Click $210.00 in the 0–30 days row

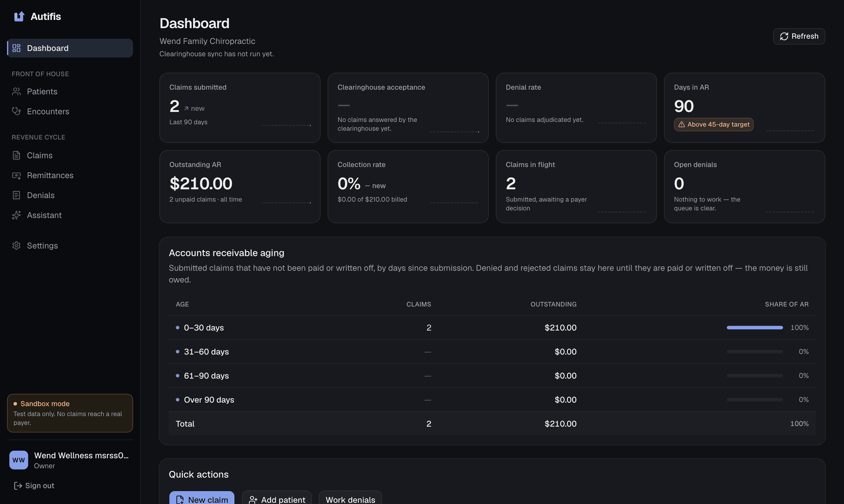[560, 328]
